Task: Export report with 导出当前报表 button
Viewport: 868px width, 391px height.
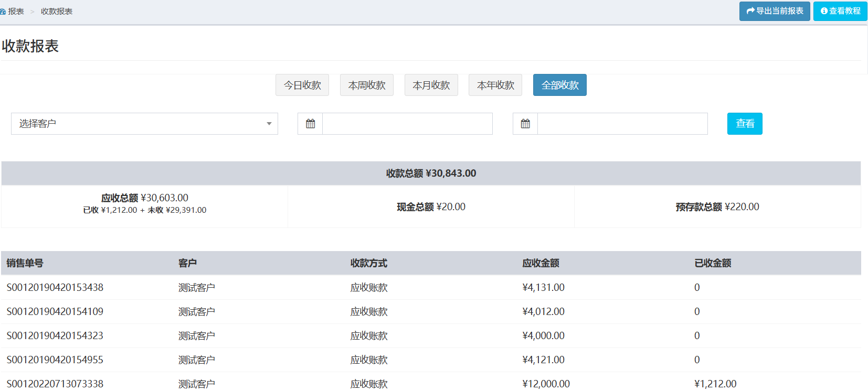Action: coord(775,11)
